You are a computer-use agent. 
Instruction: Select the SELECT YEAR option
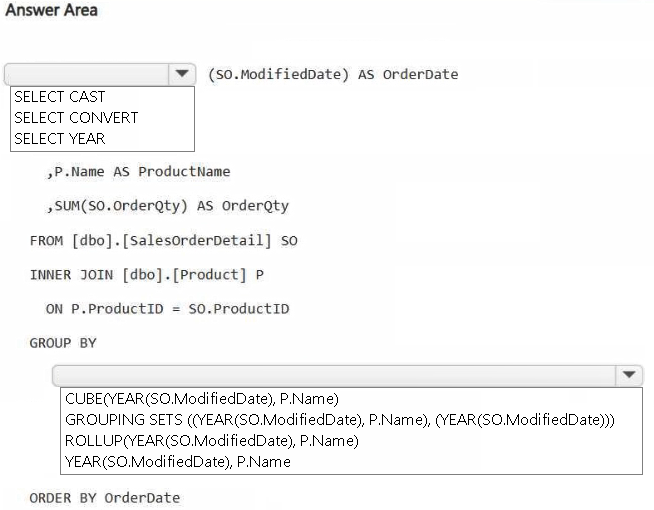coord(60,138)
